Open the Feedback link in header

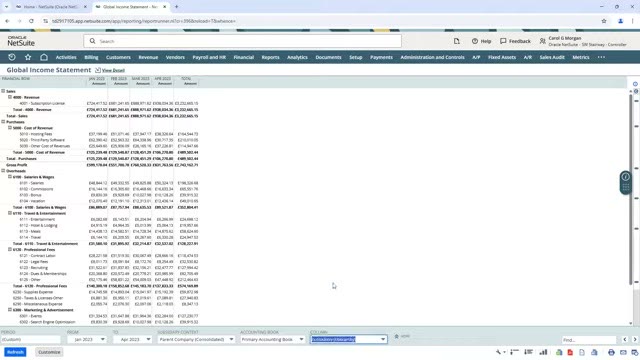pyautogui.click(x=516, y=41)
